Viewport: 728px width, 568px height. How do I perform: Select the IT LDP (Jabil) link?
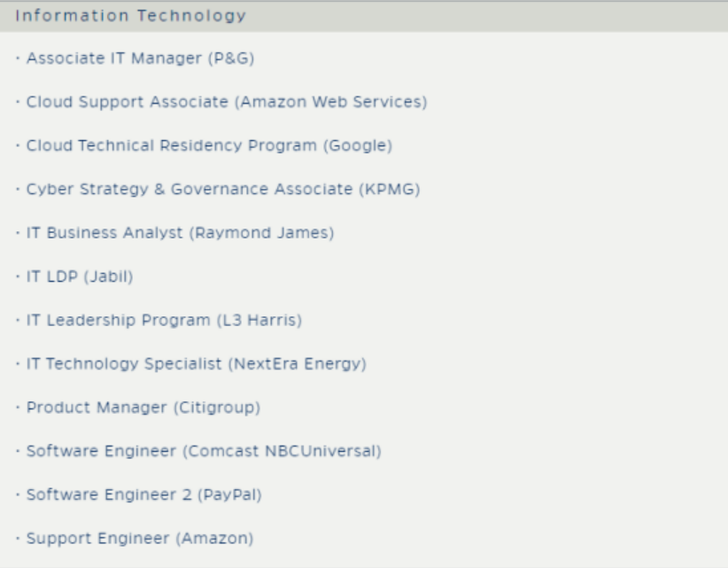(x=80, y=276)
